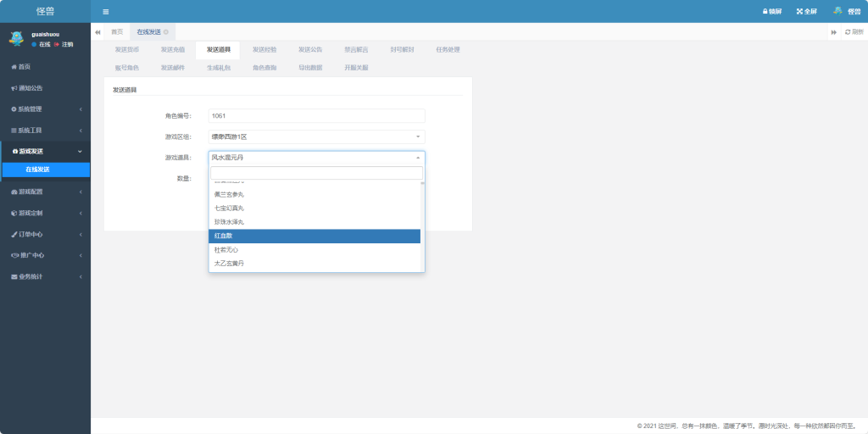
Task: Select the 发送道具 tab
Action: point(218,50)
